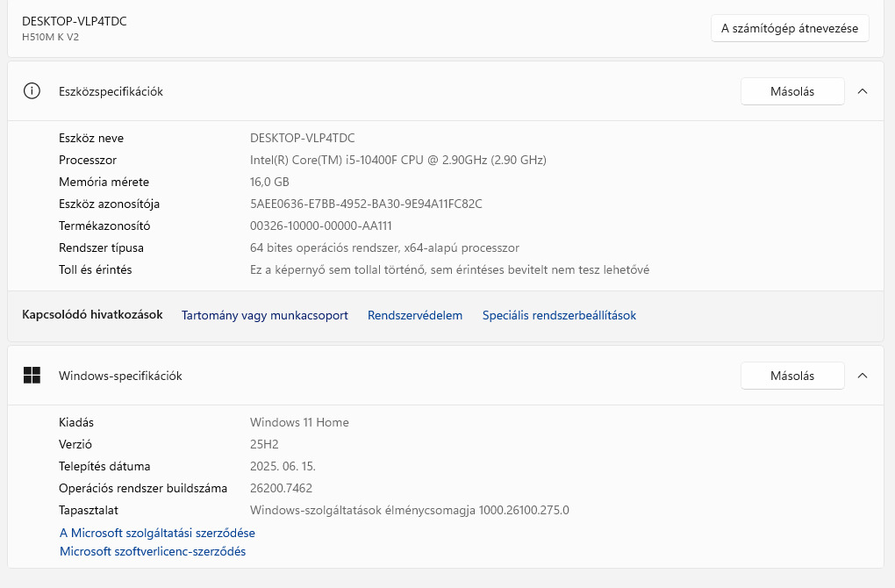Open the Speciális rendszerbeállítások link
This screenshot has width=895, height=588.
(x=559, y=315)
